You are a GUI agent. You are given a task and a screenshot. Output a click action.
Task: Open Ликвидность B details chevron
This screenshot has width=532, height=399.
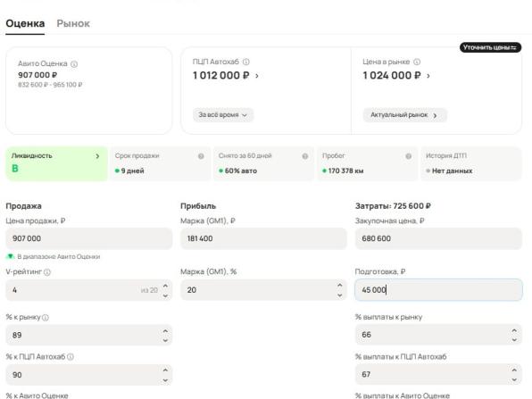97,156
